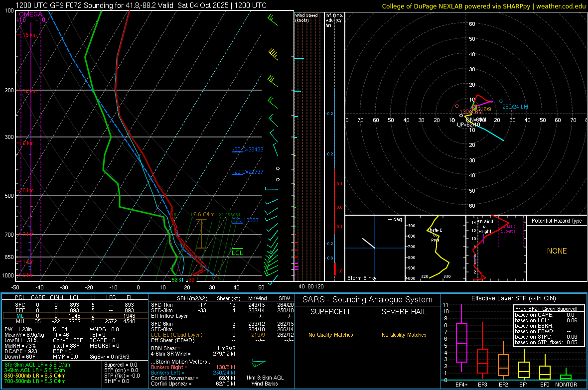
Task: Click the red 6 km height marker
Action: point(28,190)
